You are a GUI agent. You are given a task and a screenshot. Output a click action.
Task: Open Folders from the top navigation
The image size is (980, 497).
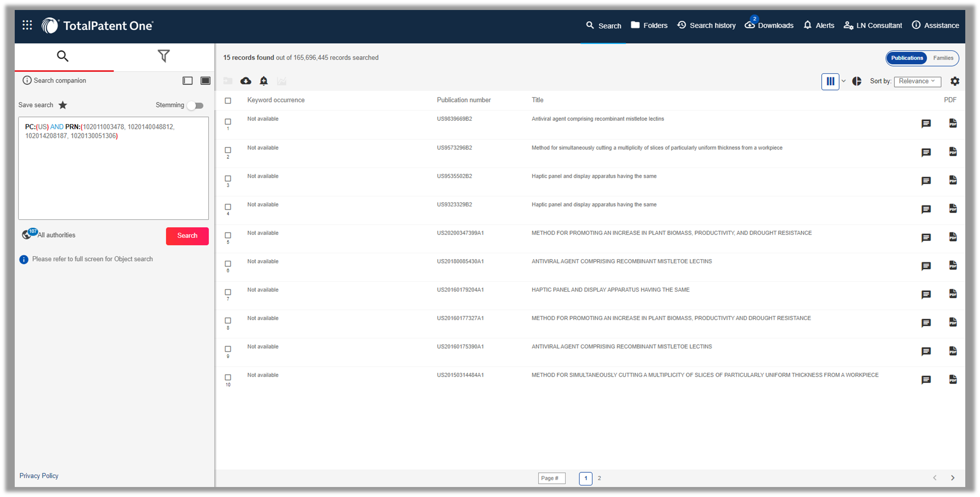(x=649, y=25)
